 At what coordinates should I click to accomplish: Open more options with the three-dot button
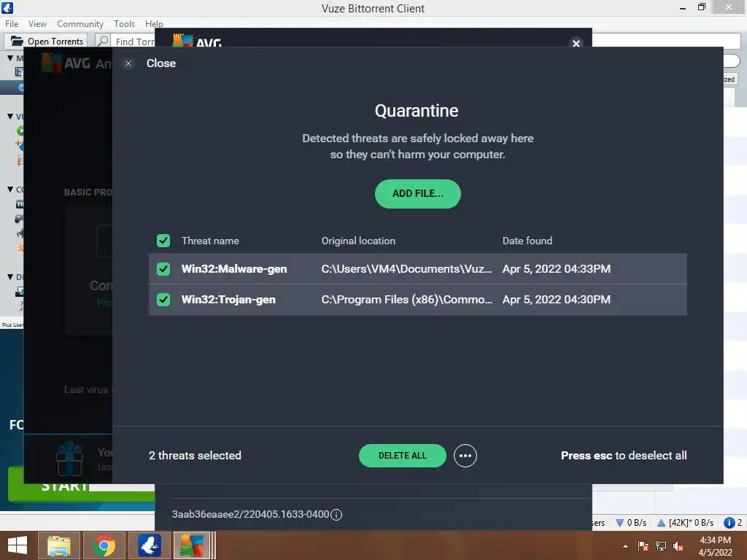tap(465, 456)
